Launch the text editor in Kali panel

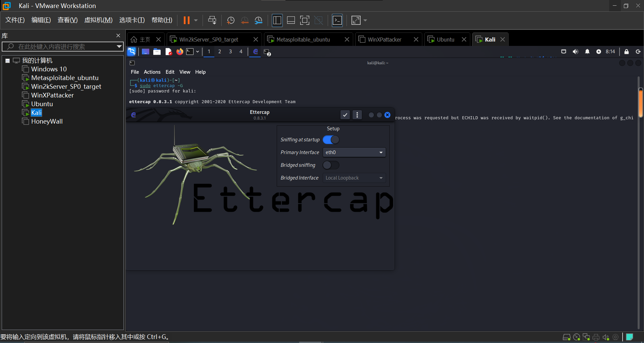pos(168,52)
